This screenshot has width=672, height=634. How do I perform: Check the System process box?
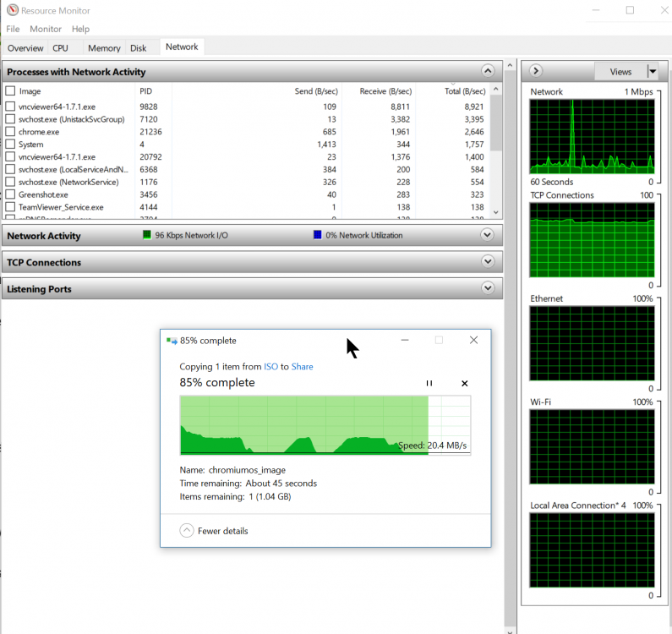pos(10,144)
